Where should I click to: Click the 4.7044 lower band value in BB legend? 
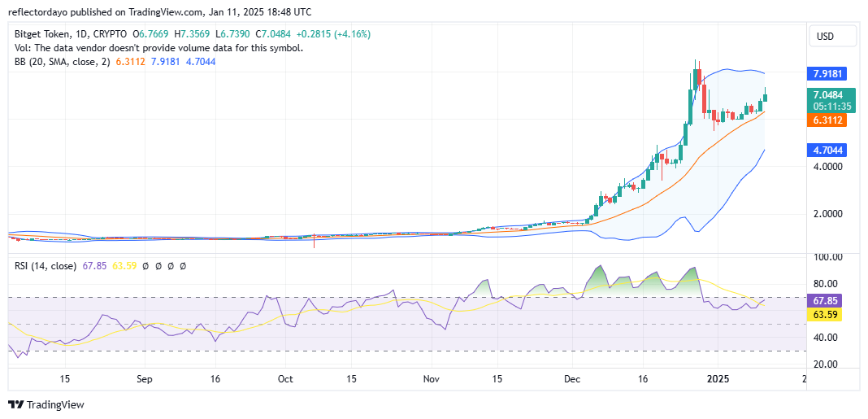point(199,62)
